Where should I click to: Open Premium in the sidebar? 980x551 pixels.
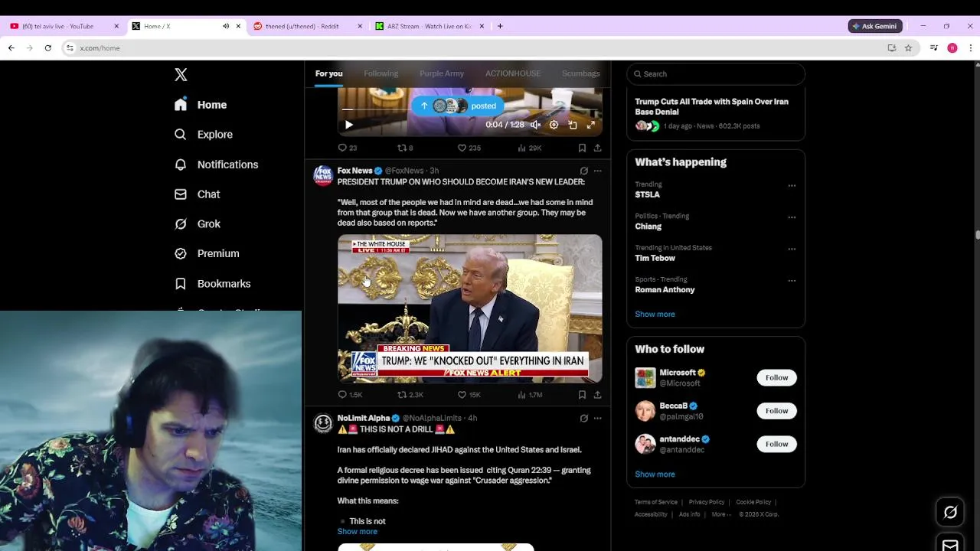point(207,253)
